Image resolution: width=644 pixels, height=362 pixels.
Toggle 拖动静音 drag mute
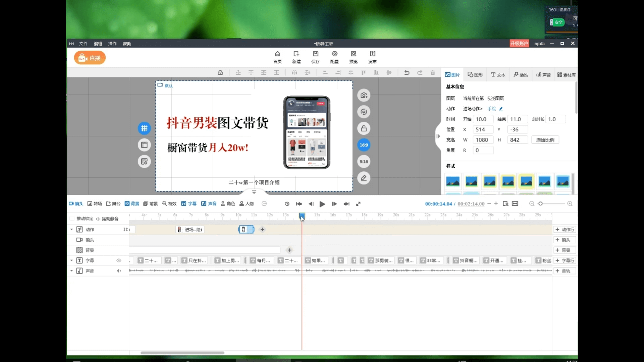coord(107,219)
